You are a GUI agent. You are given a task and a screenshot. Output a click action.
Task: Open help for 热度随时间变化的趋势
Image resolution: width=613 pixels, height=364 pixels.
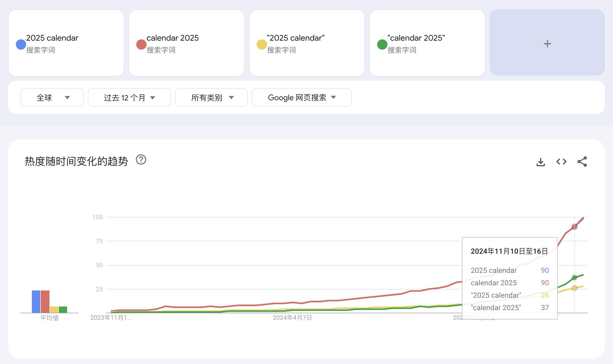coord(141,160)
